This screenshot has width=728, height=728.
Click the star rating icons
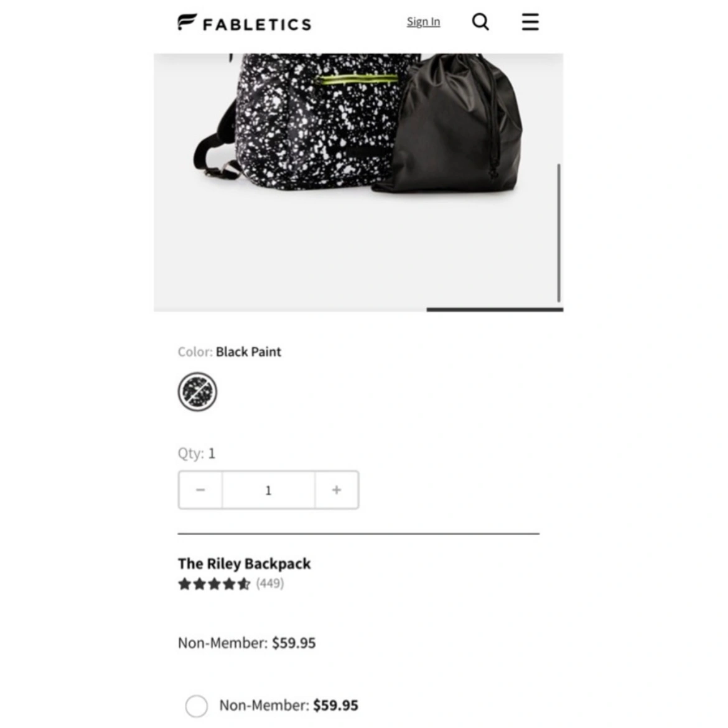click(214, 584)
